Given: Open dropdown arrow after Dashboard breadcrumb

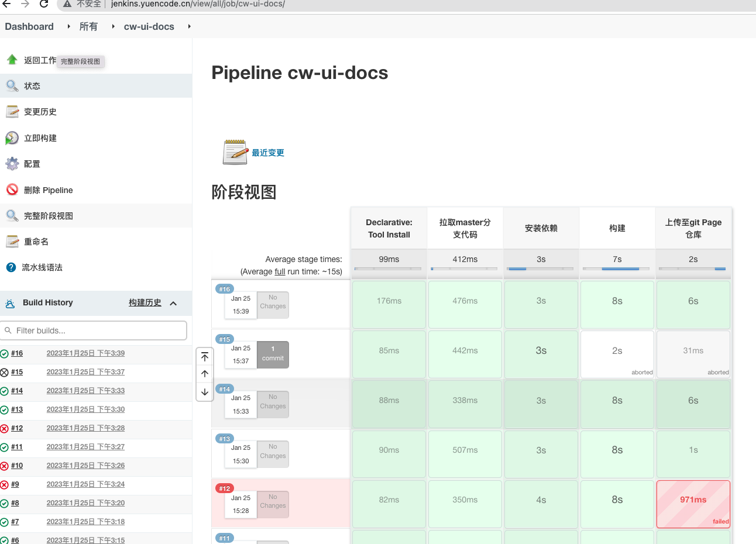Looking at the screenshot, I should click(68, 26).
